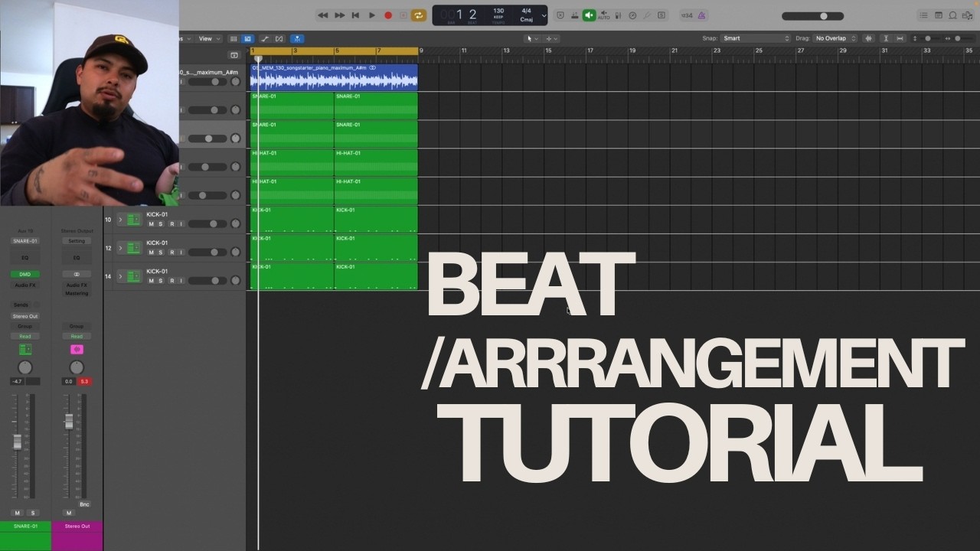980x551 pixels.
Task: Switch to grid view icon
Action: [233, 38]
